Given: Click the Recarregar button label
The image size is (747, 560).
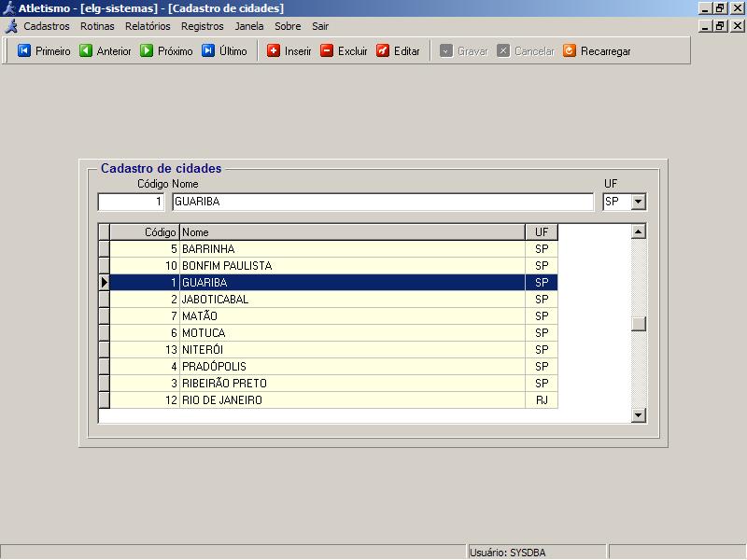Looking at the screenshot, I should point(605,51).
